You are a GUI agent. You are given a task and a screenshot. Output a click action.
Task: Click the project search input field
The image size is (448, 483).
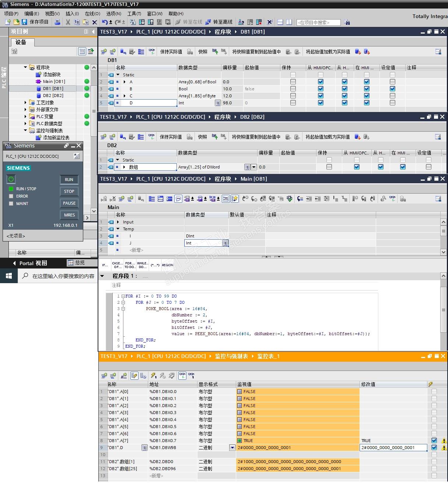[x=318, y=22]
